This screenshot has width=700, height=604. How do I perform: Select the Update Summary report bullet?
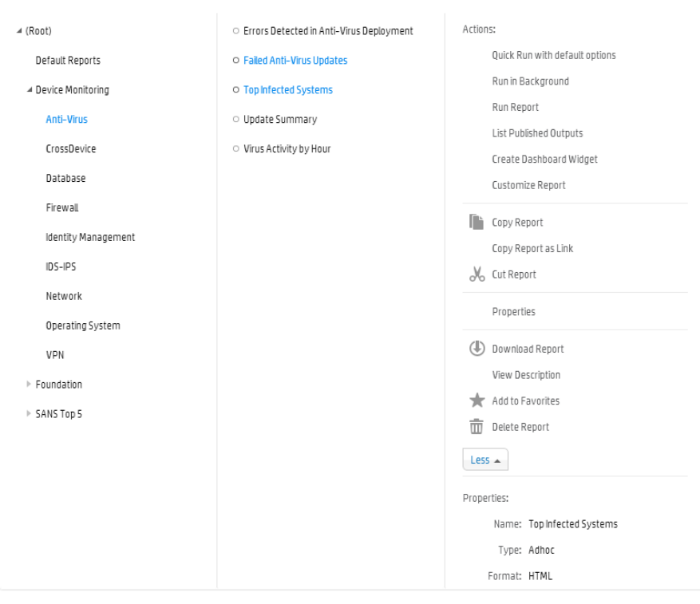point(235,120)
